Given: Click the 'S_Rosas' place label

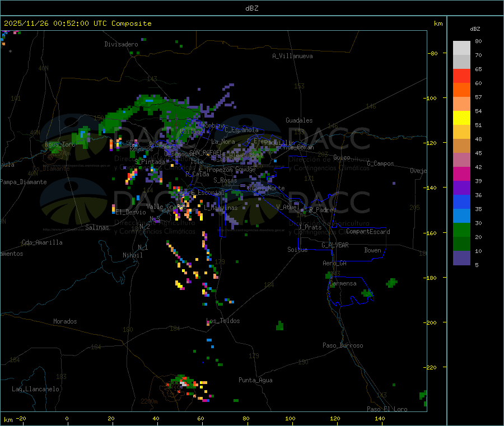Looking at the screenshot, I should click(225, 180).
